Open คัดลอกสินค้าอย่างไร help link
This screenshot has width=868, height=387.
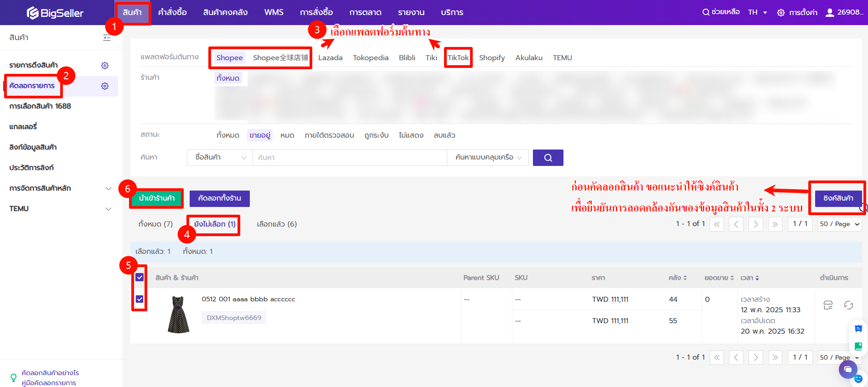click(50, 373)
